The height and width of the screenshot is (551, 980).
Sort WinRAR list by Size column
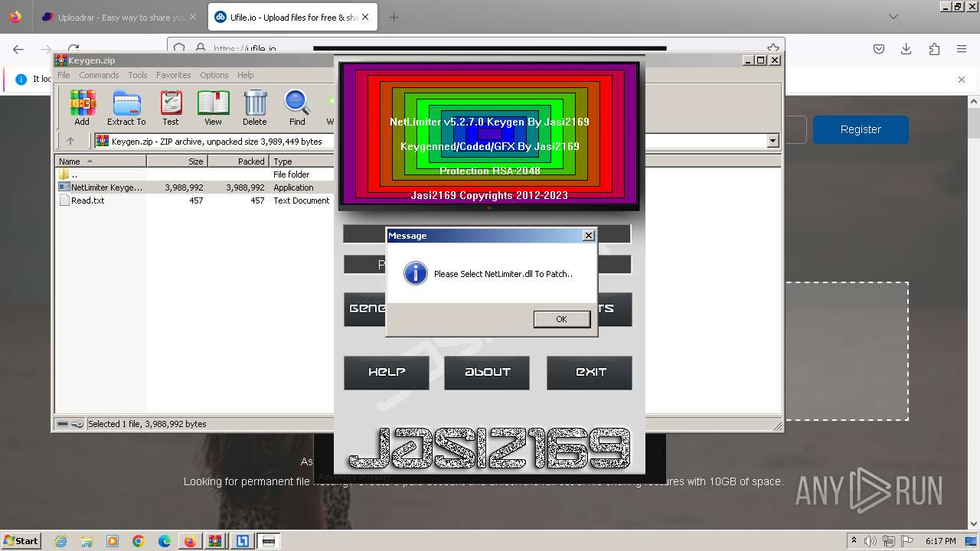(x=177, y=161)
